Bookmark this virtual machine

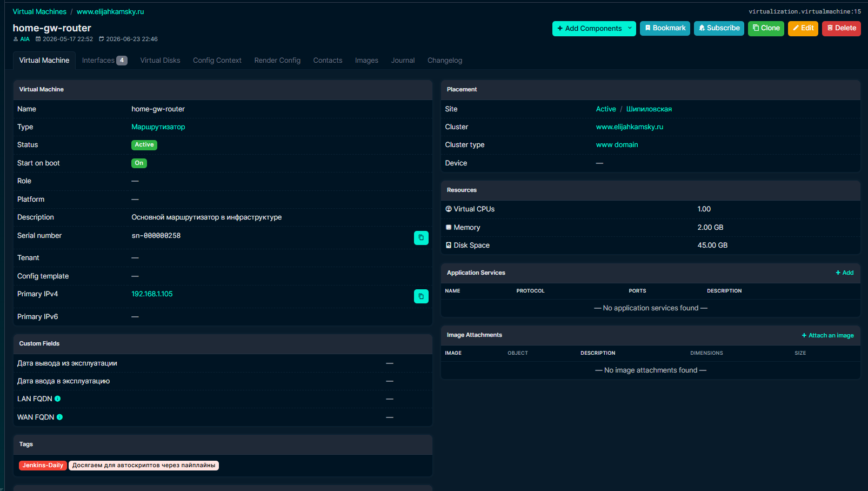(x=665, y=29)
